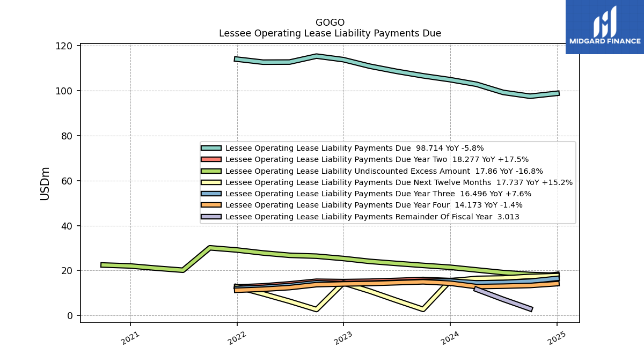
Task: Click the purple swatch for Remainder Of Fiscal Year
Action: coord(211,217)
